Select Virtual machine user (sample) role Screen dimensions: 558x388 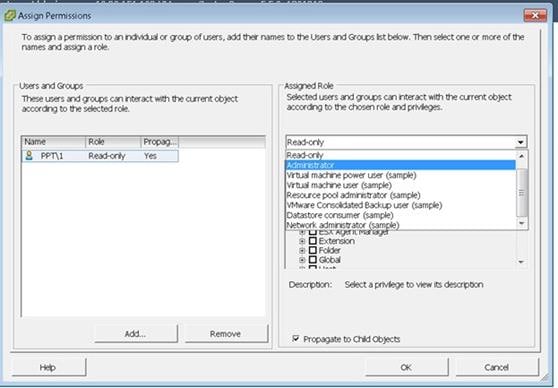[x=400, y=185]
